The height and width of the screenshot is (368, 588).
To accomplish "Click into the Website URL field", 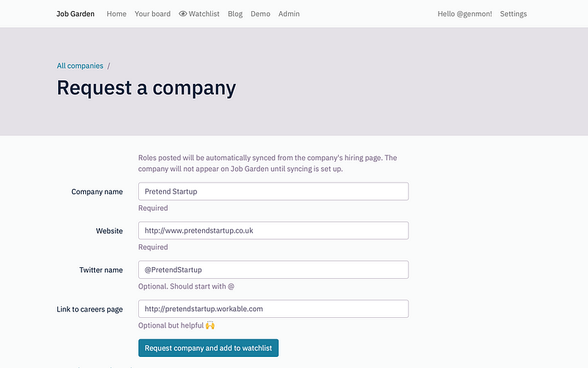I will click(273, 230).
